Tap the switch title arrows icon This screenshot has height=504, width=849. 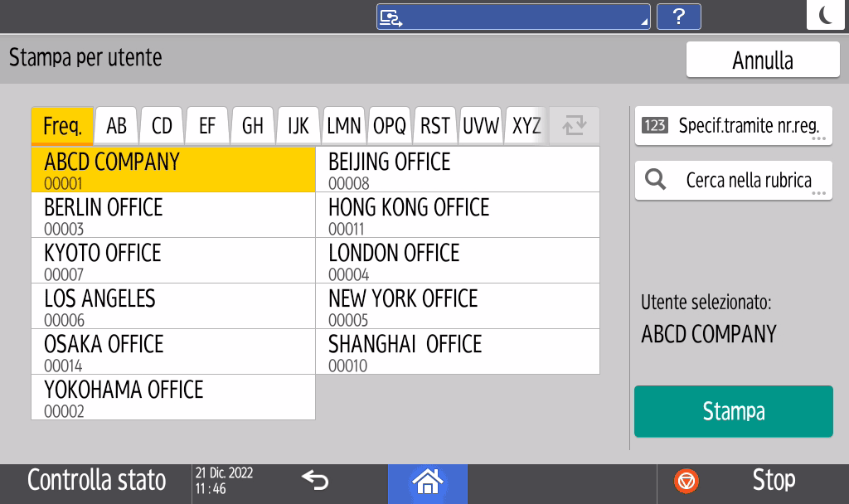[575, 126]
